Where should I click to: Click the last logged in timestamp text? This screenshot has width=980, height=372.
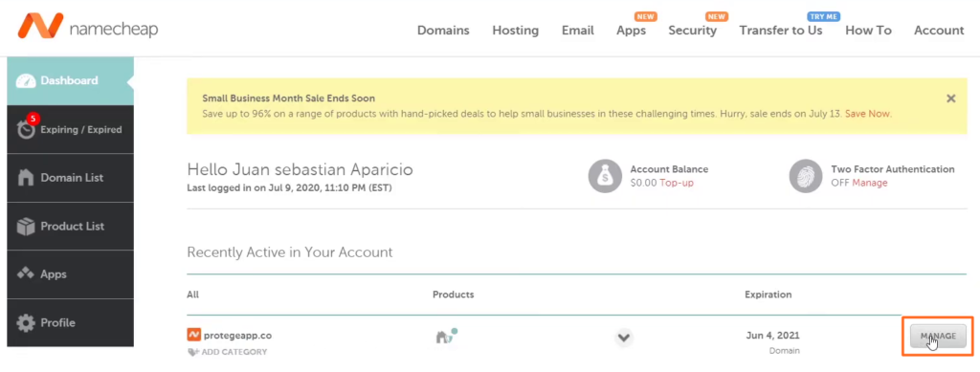click(x=289, y=187)
